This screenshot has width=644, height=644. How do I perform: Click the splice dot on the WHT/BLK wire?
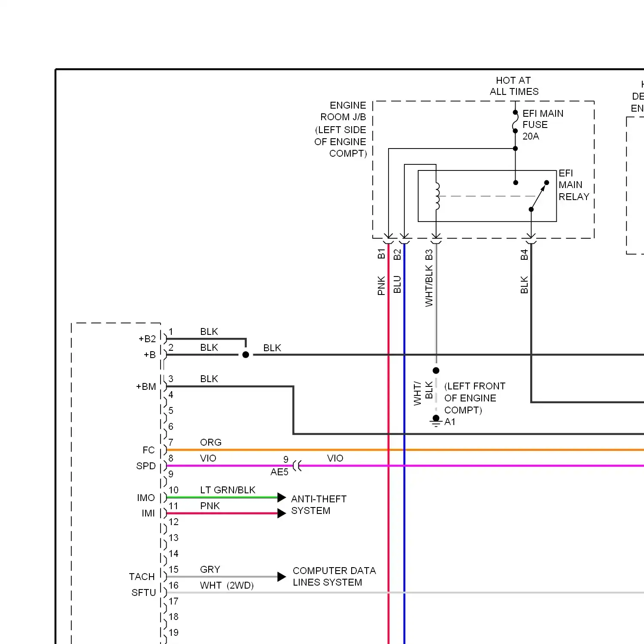[x=436, y=370]
